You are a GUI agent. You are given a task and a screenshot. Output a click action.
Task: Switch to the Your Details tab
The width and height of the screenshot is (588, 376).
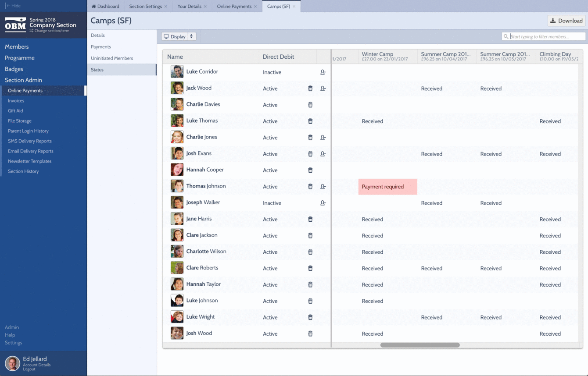tap(189, 7)
